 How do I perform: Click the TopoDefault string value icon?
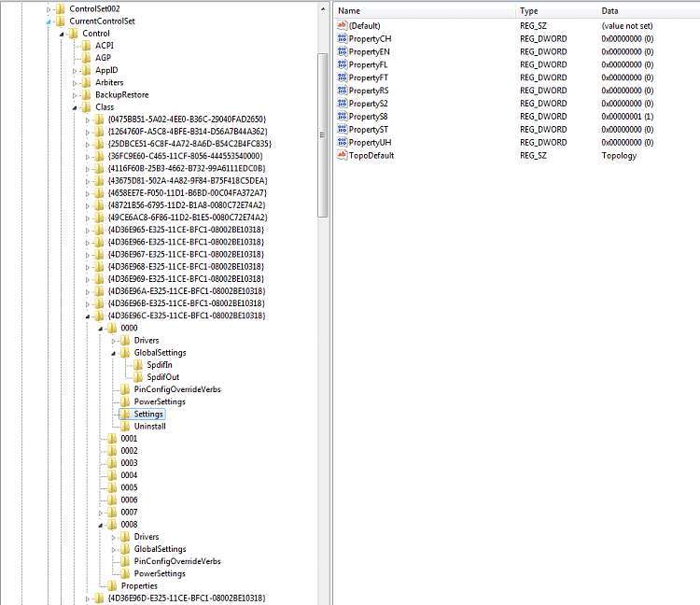[342, 155]
